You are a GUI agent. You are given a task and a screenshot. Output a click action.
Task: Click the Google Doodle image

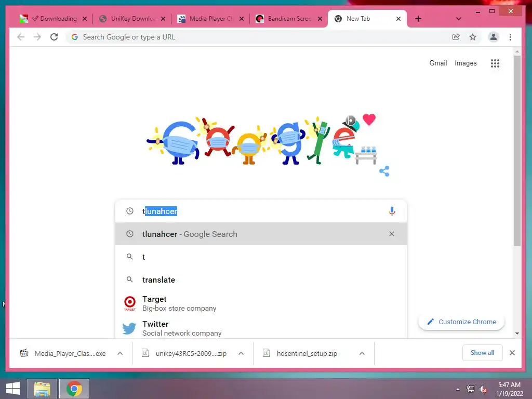click(261, 139)
